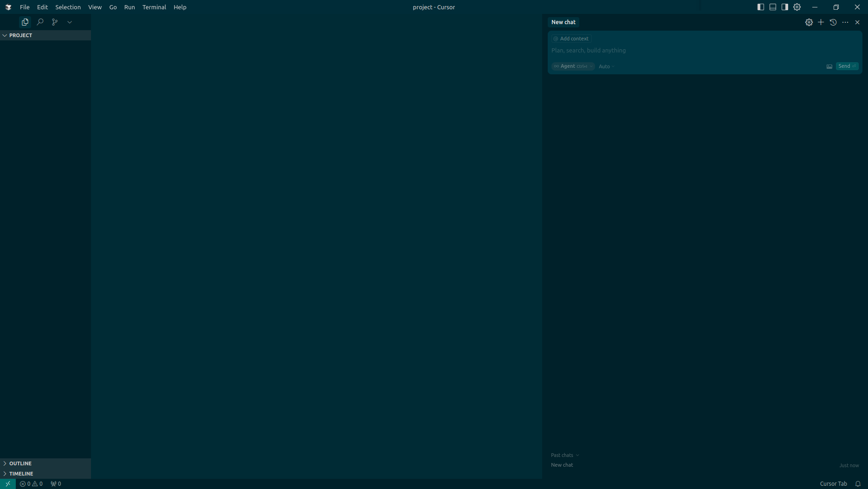868x489 pixels.
Task: Select the Search icon in activity bar
Action: pos(40,22)
